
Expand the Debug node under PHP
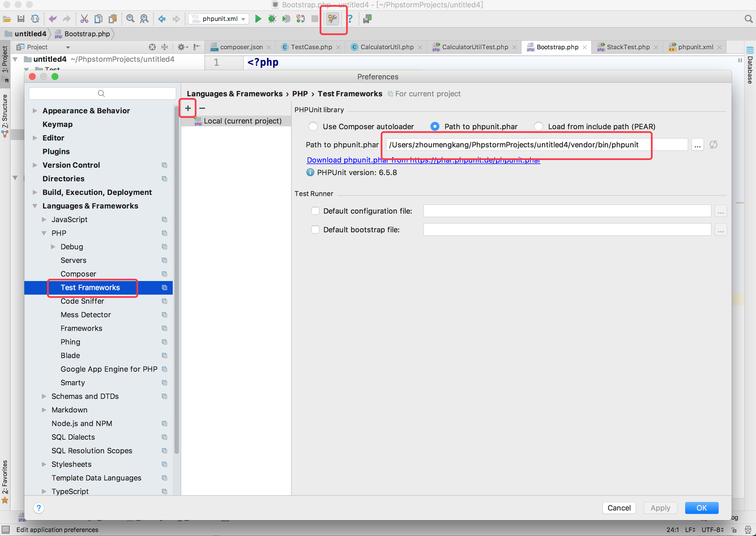click(x=53, y=247)
